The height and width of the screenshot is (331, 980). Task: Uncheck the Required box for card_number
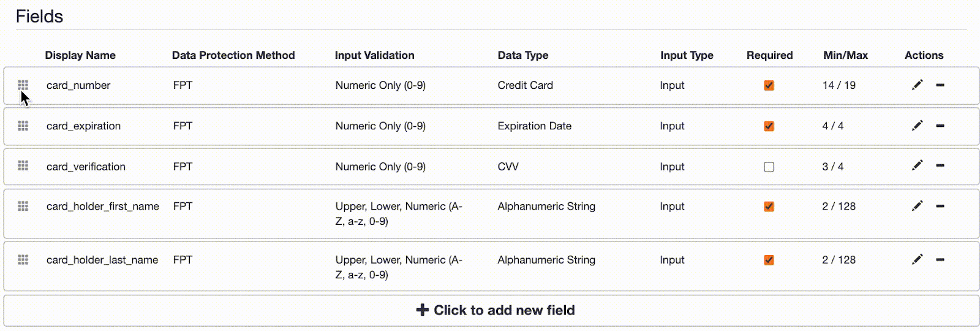[x=769, y=85]
